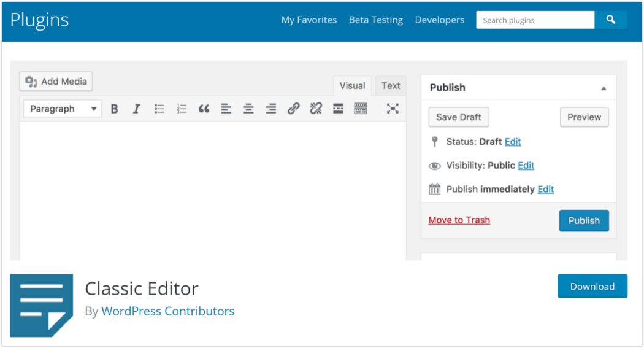The height and width of the screenshot is (348, 644).
Task: Apply blockquote formatting
Action: point(204,109)
